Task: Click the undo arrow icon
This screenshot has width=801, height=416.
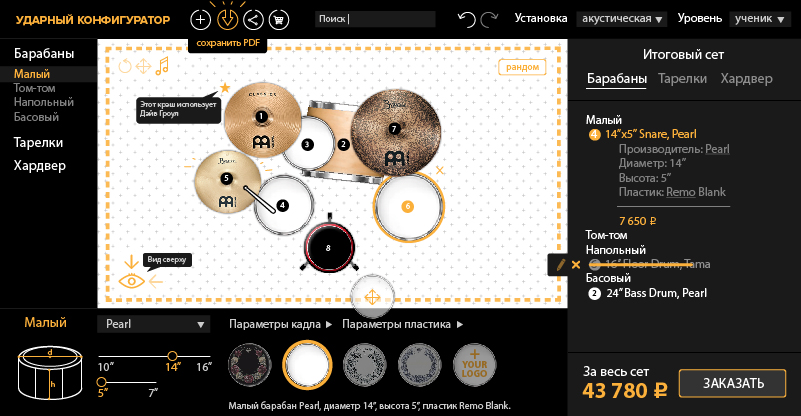Action: (x=467, y=19)
